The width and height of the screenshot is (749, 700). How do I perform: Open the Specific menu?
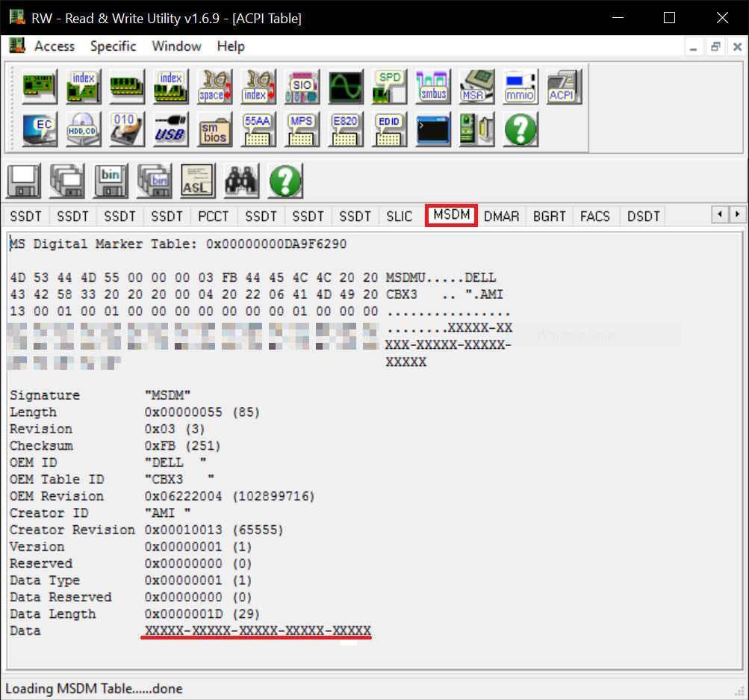(114, 46)
